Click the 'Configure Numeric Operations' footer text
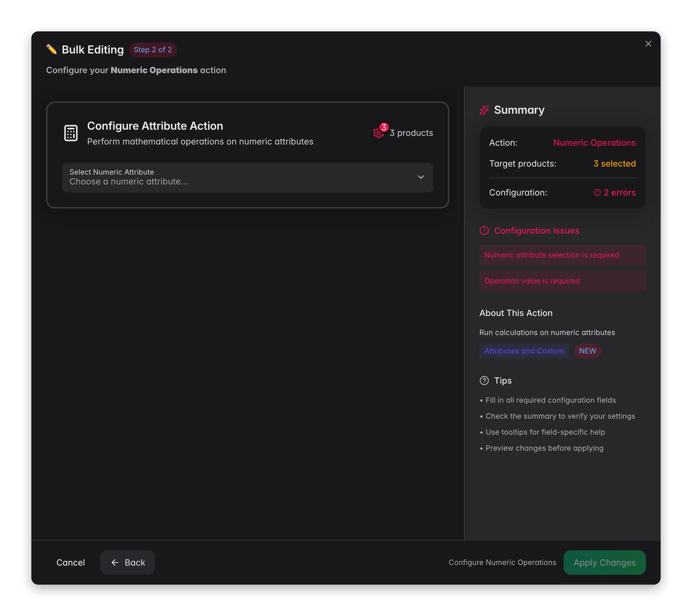This screenshot has width=692, height=616. point(502,563)
